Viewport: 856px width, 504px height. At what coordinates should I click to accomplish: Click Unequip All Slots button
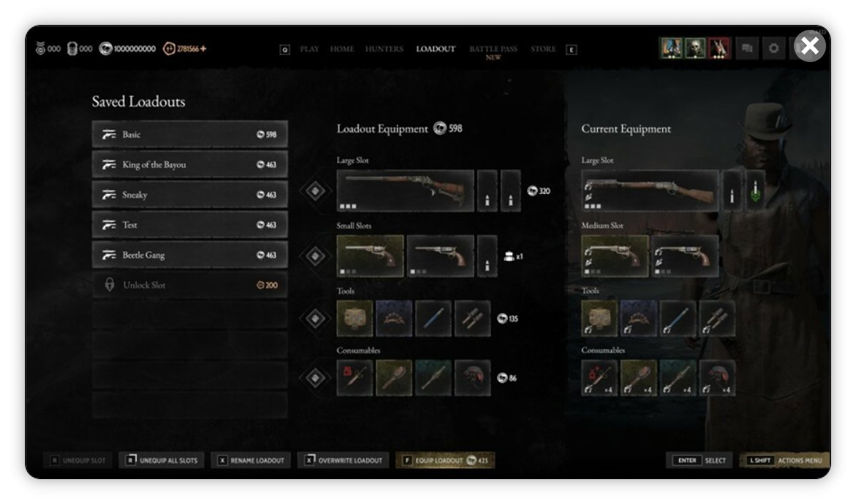[163, 461]
